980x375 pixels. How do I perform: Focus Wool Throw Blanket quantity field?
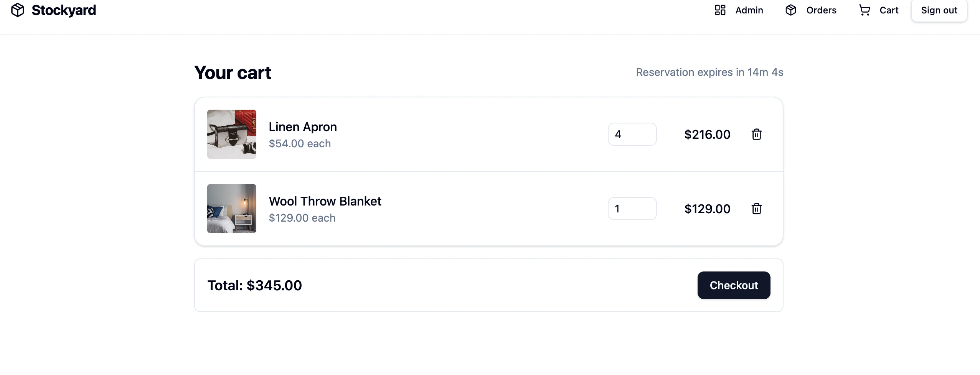click(632, 209)
